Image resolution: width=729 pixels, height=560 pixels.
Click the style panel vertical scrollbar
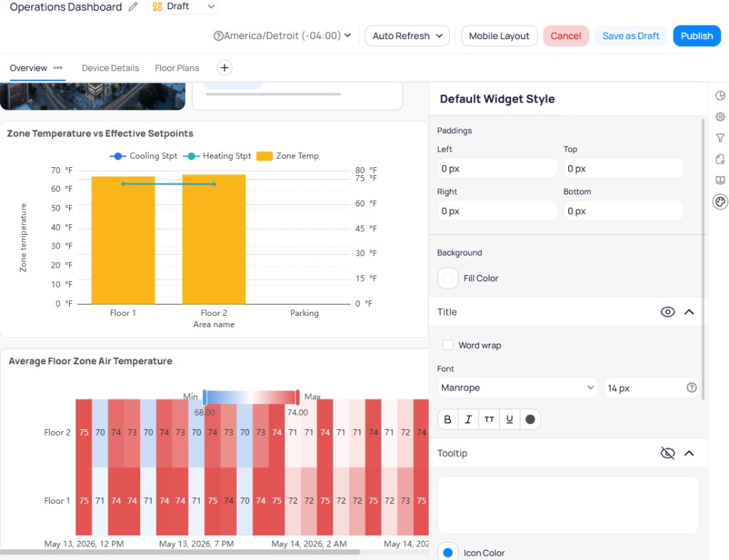[x=703, y=259]
